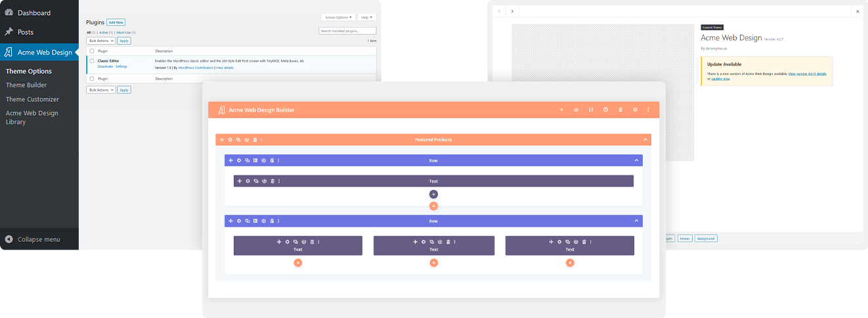Add module under right column Text
Screen dimensions: 868x318
pyautogui.click(x=570, y=263)
